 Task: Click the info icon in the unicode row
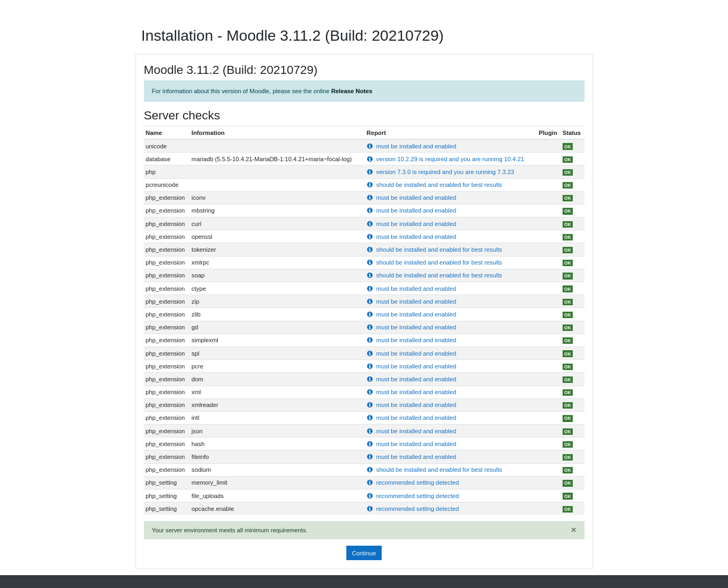[x=369, y=146]
